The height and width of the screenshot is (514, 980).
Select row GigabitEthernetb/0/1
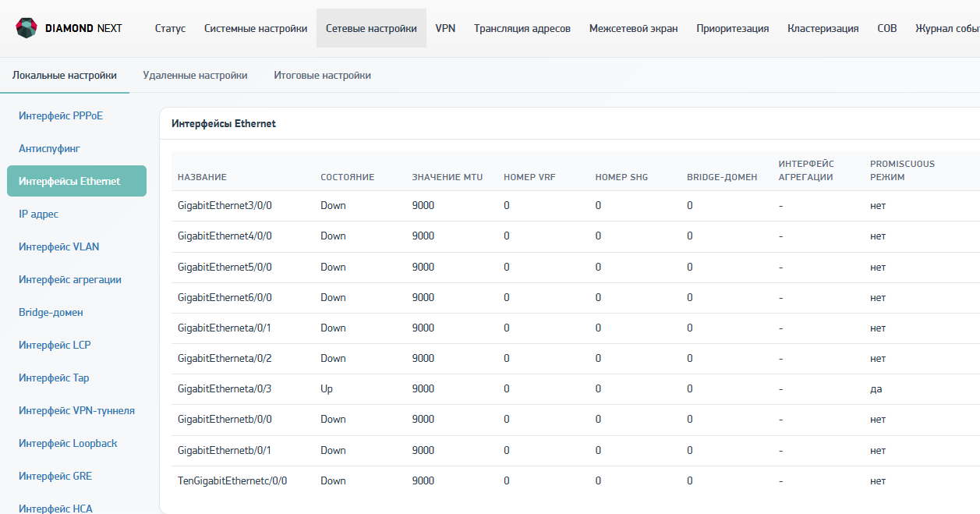coord(575,450)
